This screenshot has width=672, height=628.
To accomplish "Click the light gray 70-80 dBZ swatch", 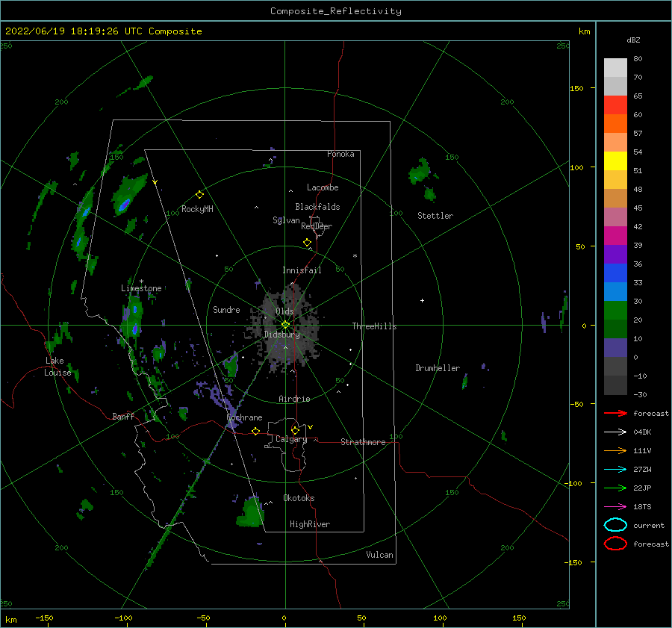I will (x=615, y=68).
